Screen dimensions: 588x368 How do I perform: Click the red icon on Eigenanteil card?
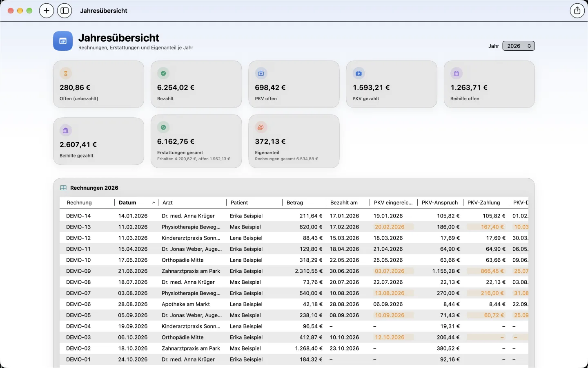pos(261,127)
